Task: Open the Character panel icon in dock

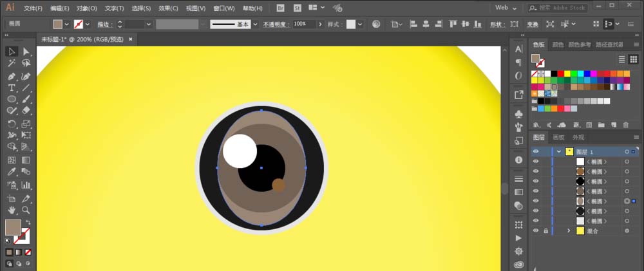Action: (518, 50)
